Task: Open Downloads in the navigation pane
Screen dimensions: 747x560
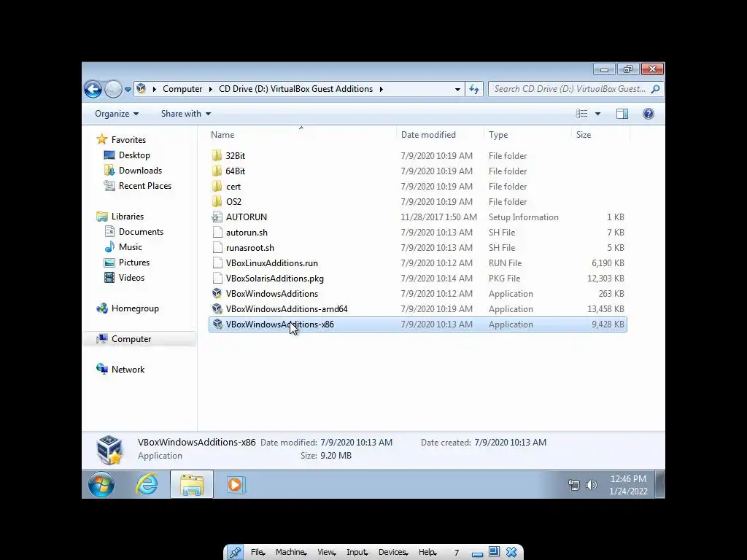Action: 141,171
